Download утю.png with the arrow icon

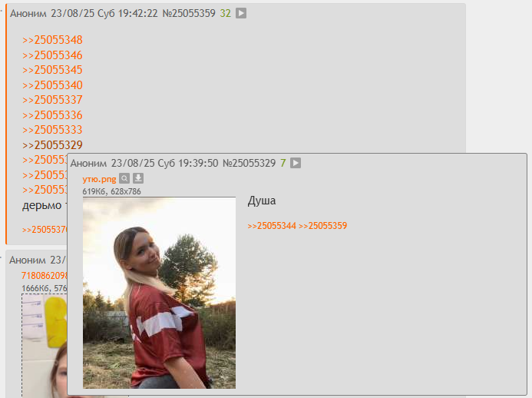(138, 178)
